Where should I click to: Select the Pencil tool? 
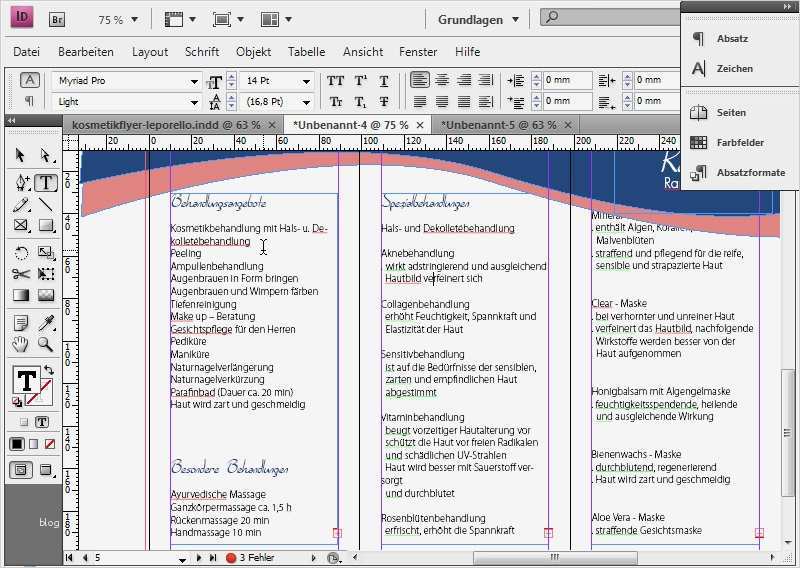click(21, 205)
